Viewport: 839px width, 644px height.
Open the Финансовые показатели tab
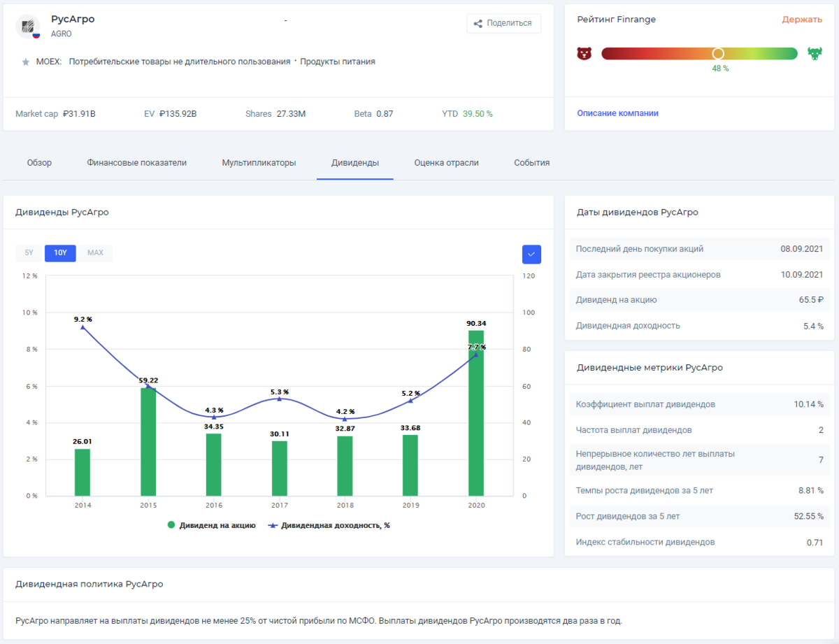pyautogui.click(x=137, y=163)
